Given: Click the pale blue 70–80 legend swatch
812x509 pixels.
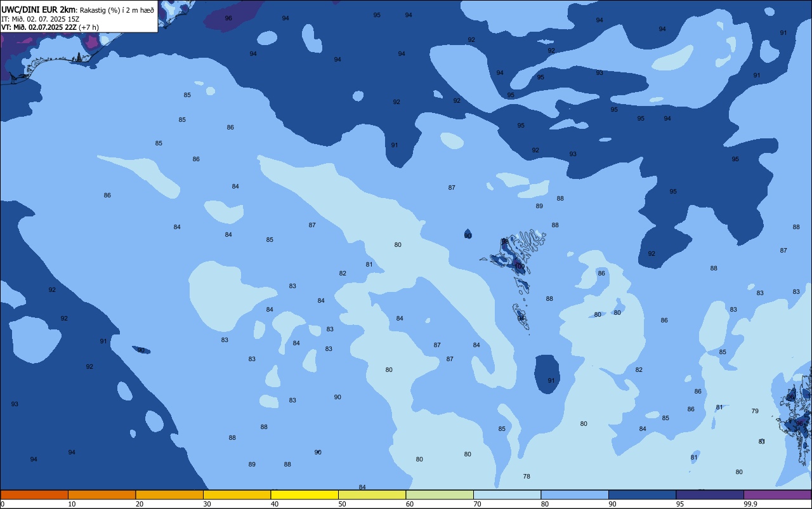Looking at the screenshot, I should pos(507,494).
